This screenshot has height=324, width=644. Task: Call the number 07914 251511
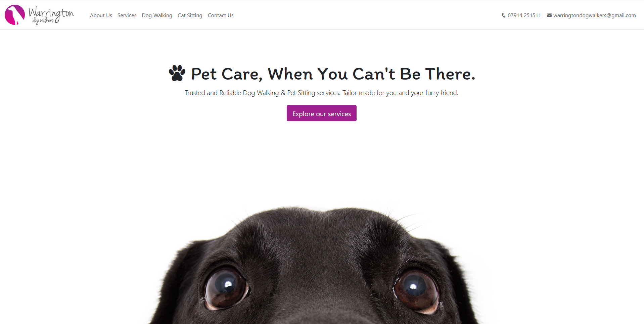pyautogui.click(x=524, y=15)
